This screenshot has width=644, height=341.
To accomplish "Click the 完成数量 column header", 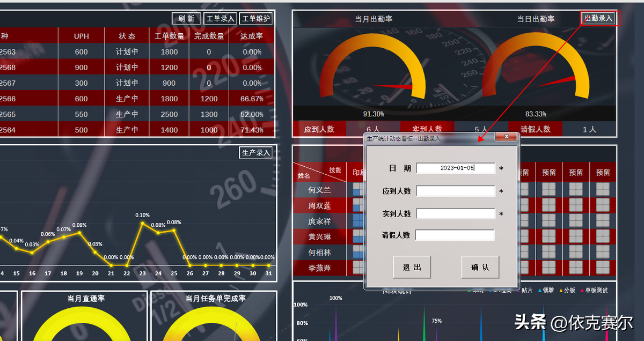I will click(x=209, y=36).
